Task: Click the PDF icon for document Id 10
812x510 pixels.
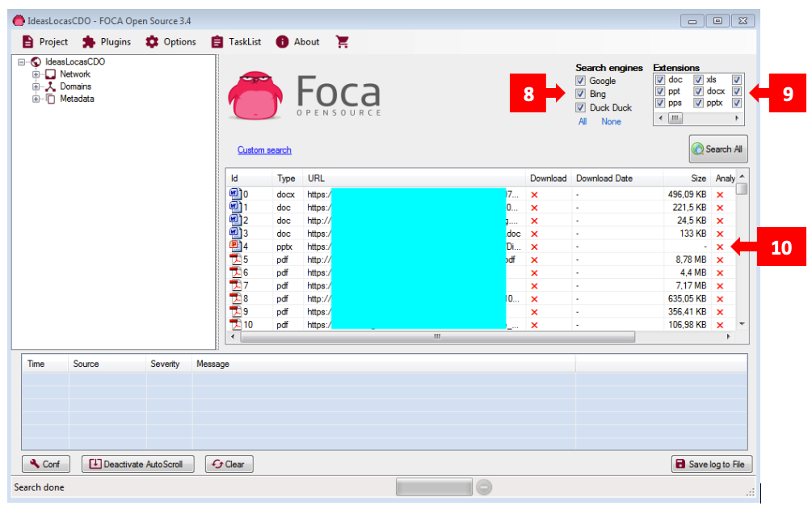Action: pyautogui.click(x=235, y=324)
